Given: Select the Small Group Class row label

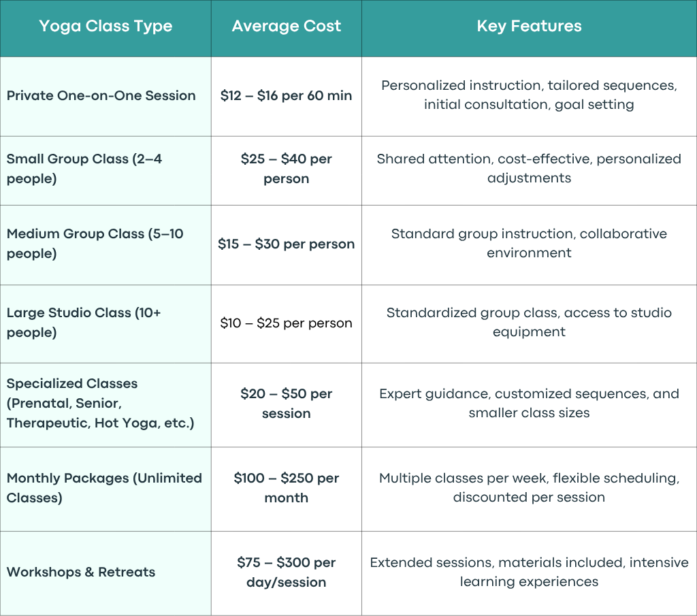Looking at the screenshot, I should [84, 168].
